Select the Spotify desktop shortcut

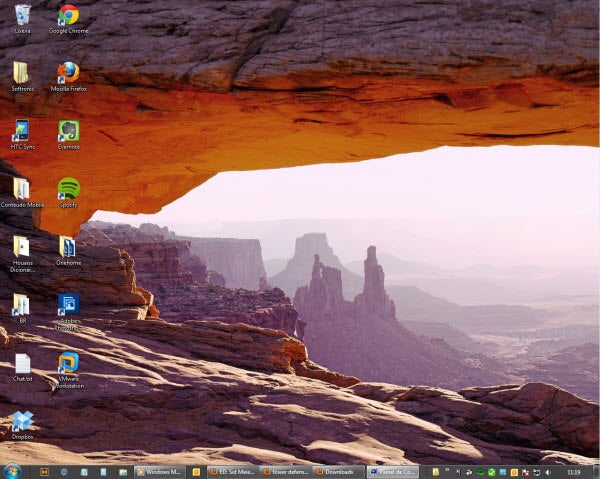[68, 188]
